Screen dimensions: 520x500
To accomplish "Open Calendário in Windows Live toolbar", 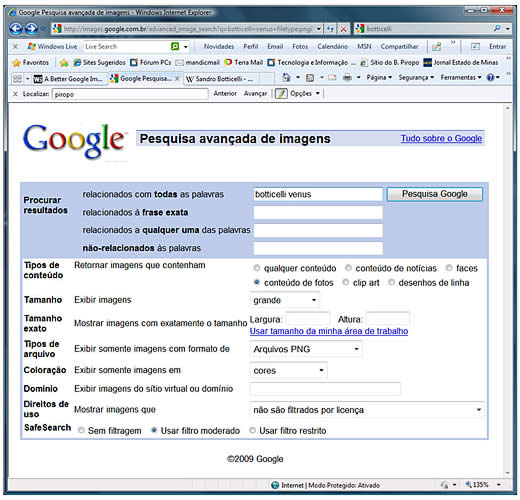I will (x=332, y=47).
